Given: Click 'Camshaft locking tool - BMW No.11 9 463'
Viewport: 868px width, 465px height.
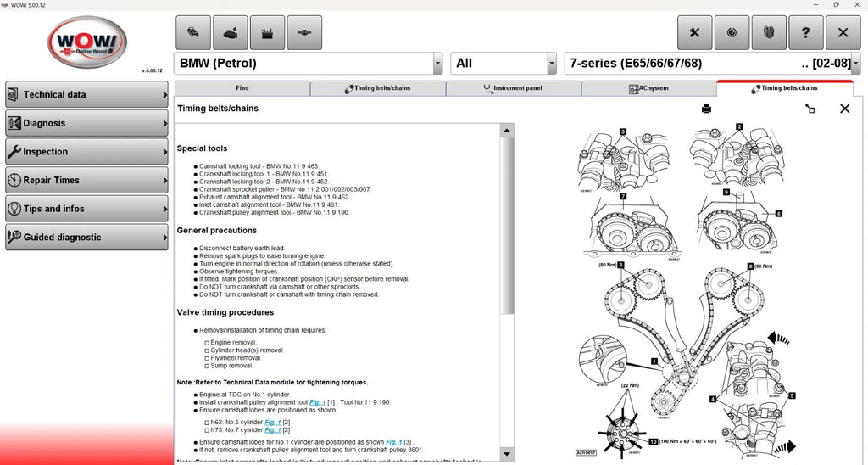Looking at the screenshot, I should (259, 166).
